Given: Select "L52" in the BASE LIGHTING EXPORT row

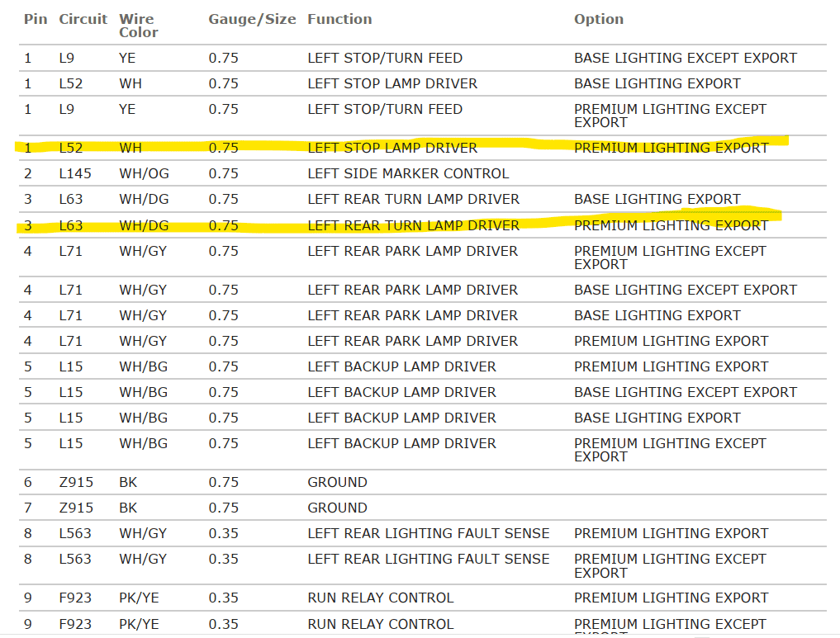Looking at the screenshot, I should (x=71, y=83).
